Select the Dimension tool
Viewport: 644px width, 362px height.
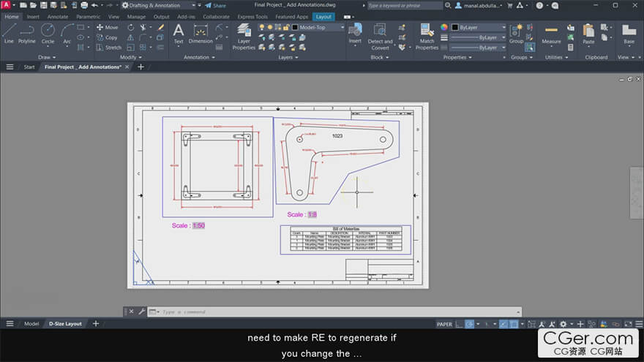click(201, 32)
